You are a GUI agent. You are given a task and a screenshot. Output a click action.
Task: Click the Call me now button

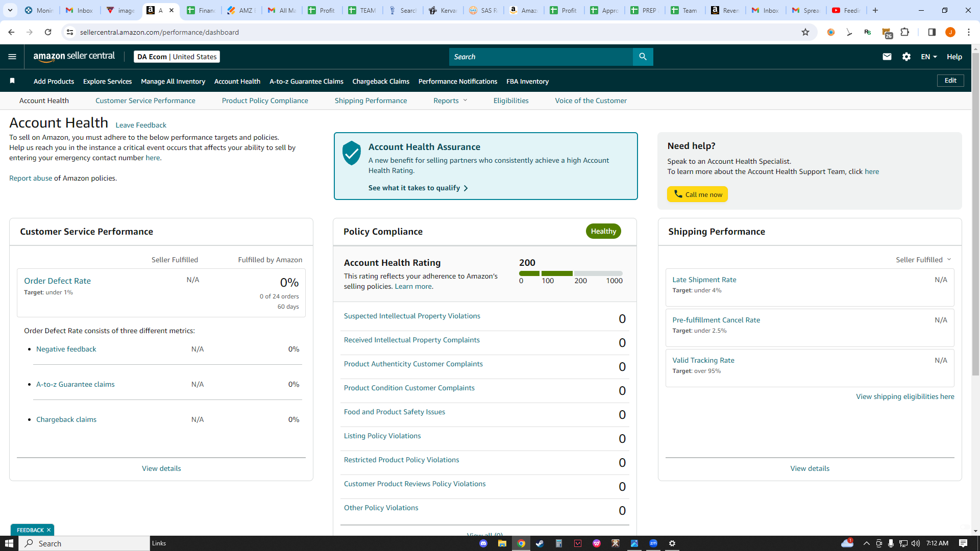click(697, 194)
